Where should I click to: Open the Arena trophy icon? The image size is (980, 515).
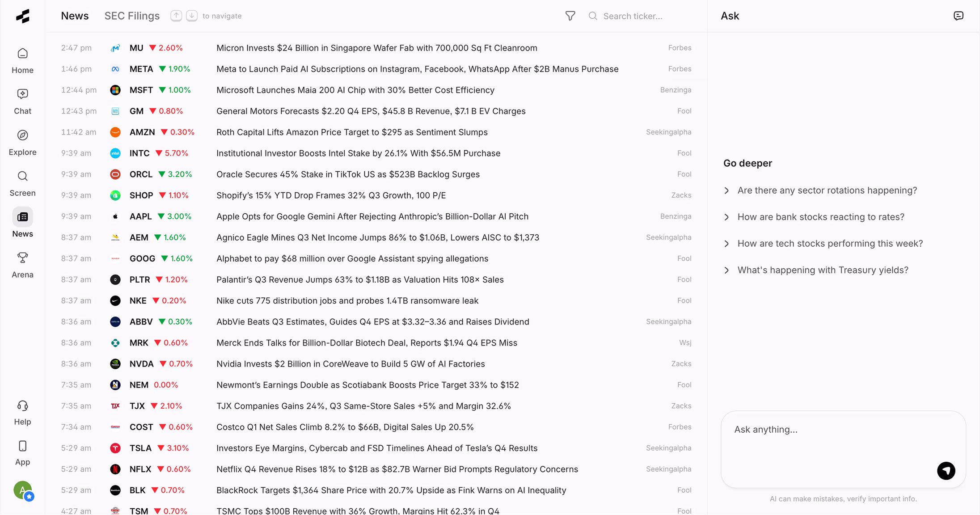point(22,258)
